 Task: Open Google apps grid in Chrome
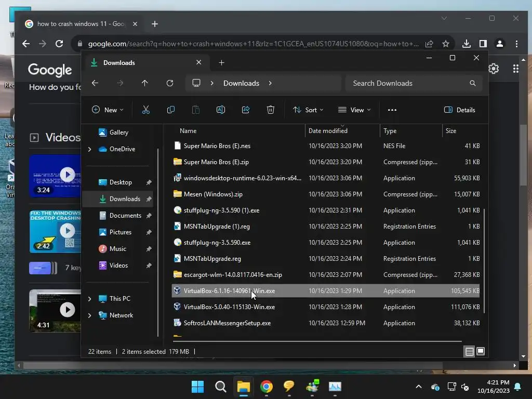click(516, 69)
